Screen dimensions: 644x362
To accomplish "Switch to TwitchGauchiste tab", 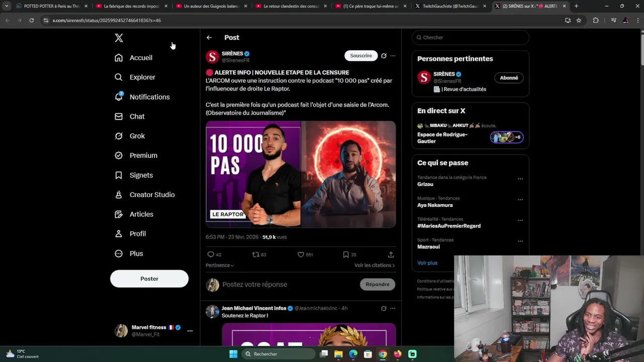I will tap(451, 6).
